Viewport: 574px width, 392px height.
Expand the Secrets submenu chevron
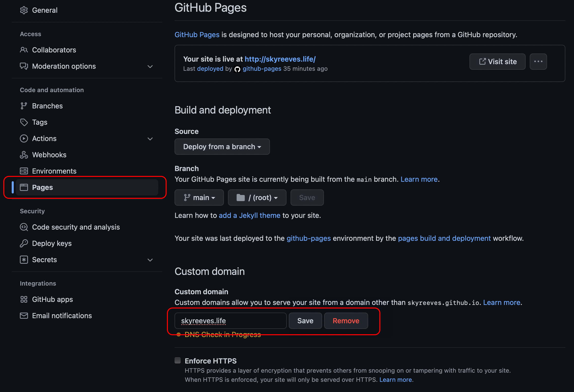tap(150, 260)
